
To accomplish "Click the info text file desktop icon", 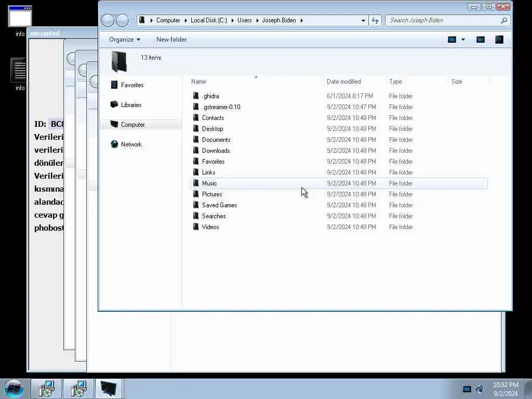I will point(20,75).
